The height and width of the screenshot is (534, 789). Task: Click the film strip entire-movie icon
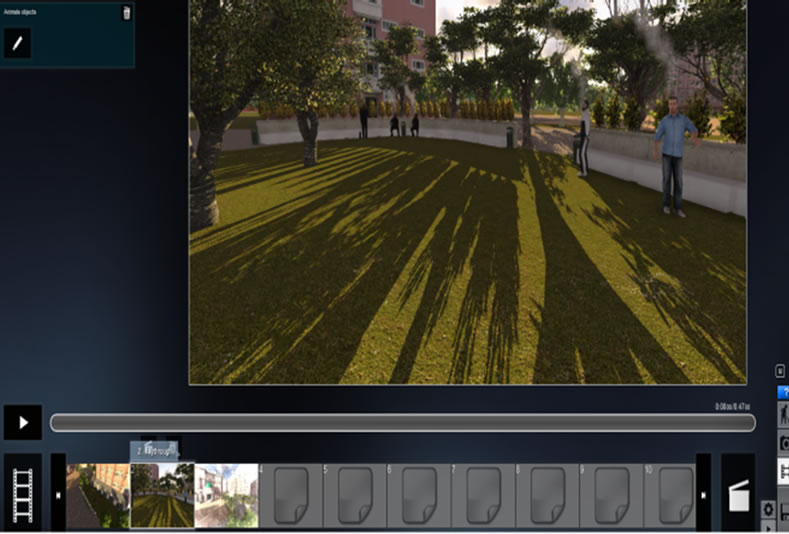[x=22, y=492]
